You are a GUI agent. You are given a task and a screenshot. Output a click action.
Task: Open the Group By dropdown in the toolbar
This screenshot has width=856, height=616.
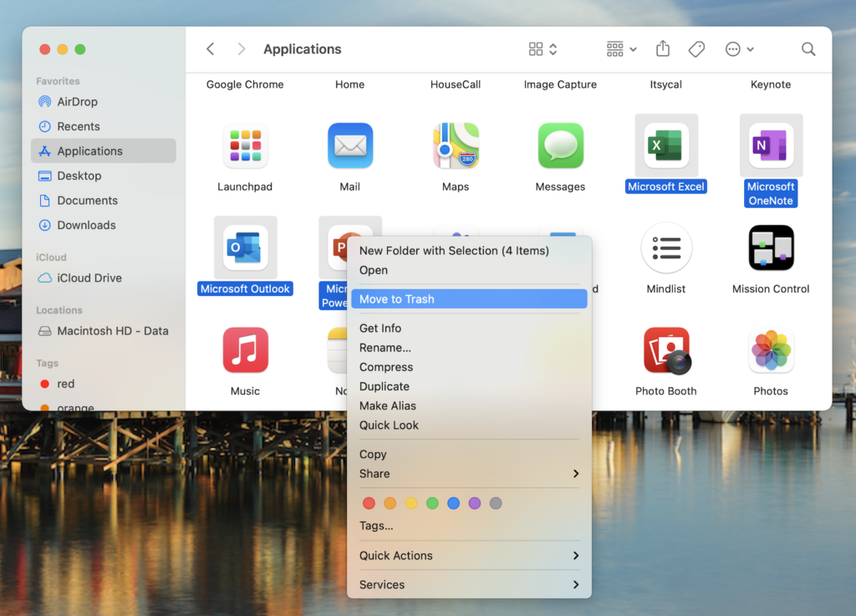pyautogui.click(x=621, y=49)
